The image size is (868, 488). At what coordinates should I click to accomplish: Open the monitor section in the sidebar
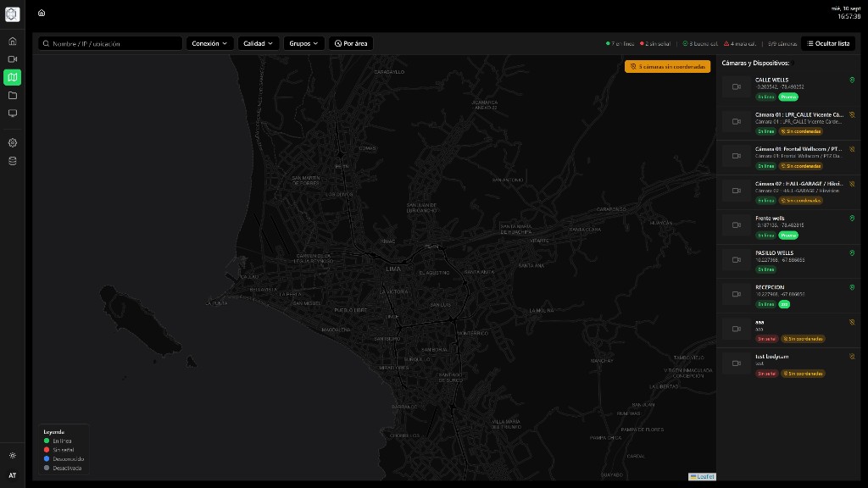pyautogui.click(x=12, y=114)
